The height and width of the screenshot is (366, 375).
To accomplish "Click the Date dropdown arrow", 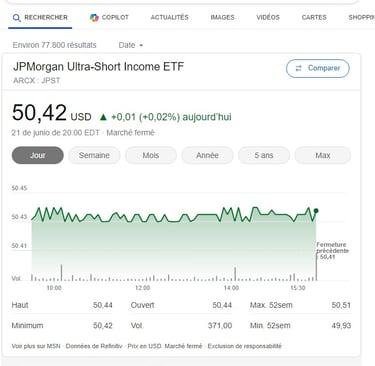I will [x=141, y=45].
